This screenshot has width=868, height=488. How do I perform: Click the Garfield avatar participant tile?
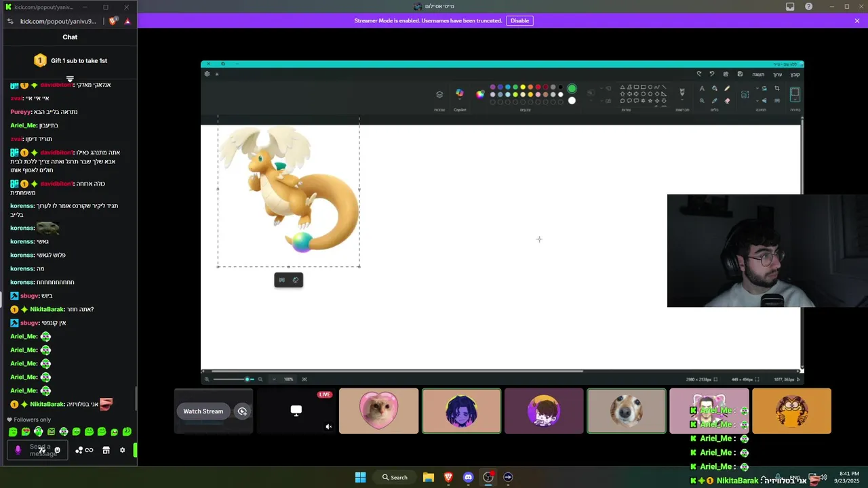coord(791,411)
